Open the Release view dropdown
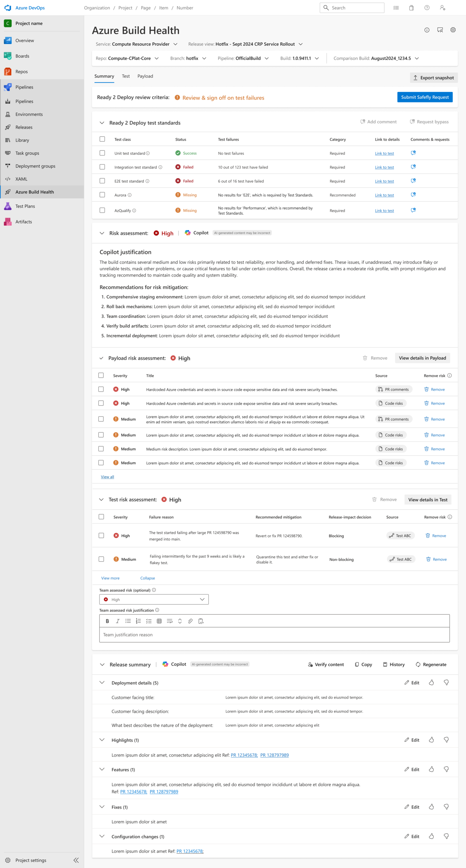The height and width of the screenshot is (868, 466). [245, 44]
